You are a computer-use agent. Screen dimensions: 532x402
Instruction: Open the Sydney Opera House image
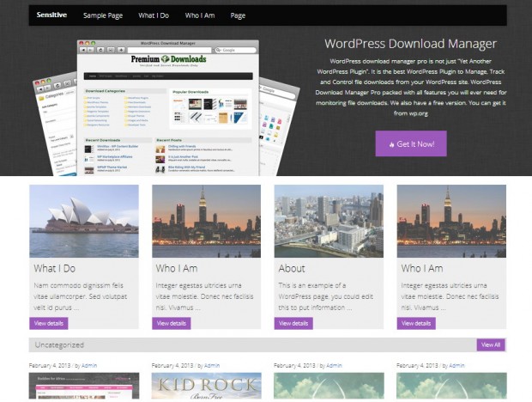coord(84,221)
